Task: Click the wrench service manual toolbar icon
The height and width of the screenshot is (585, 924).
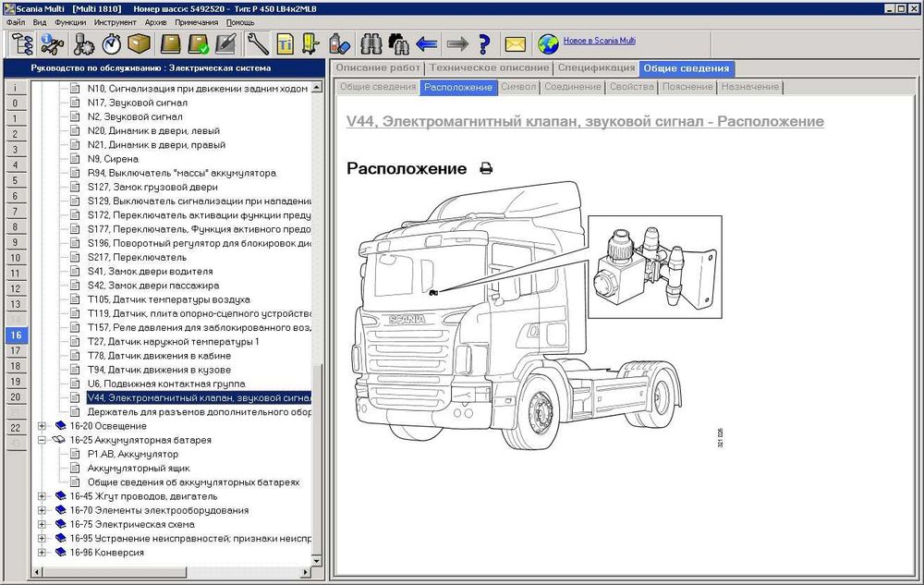Action: 257,43
